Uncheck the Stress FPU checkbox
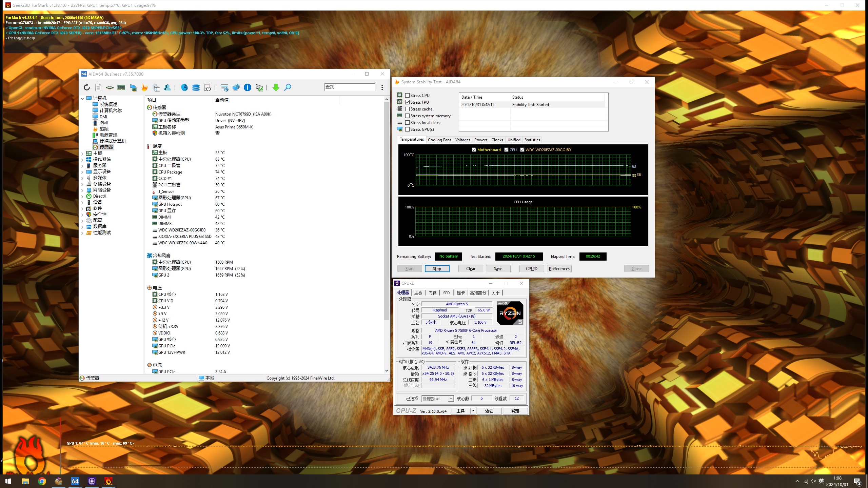This screenshot has width=868, height=488. [x=408, y=102]
